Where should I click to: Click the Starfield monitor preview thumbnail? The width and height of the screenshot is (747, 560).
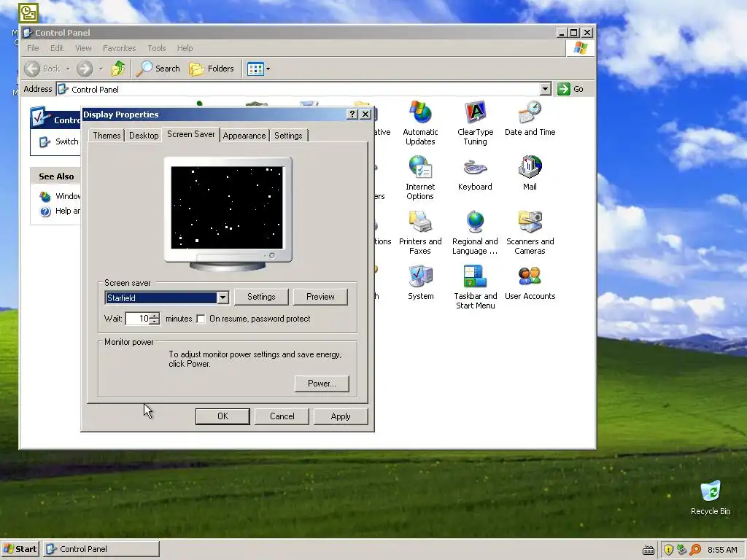point(227,208)
